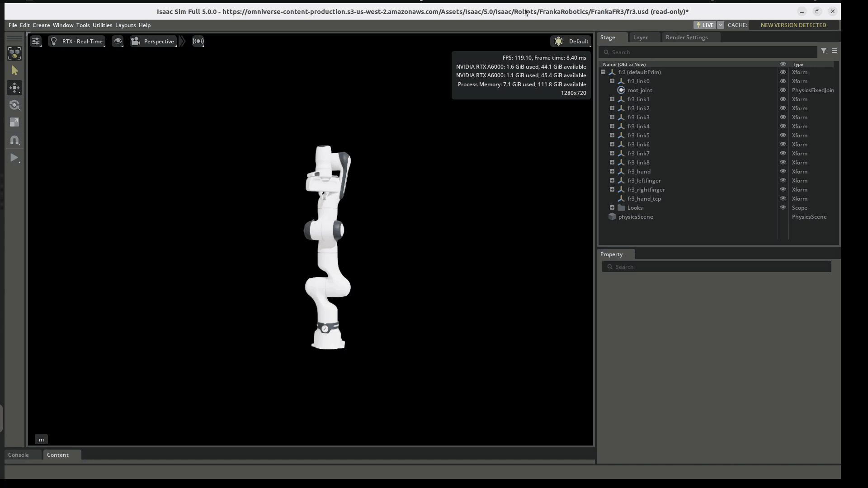
Task: Open the File menu
Action: click(13, 25)
